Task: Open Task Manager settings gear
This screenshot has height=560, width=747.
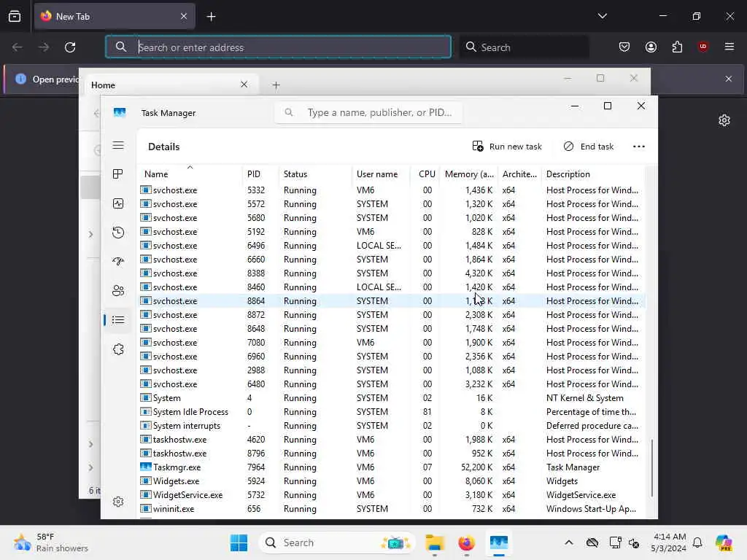Action: pos(118,502)
